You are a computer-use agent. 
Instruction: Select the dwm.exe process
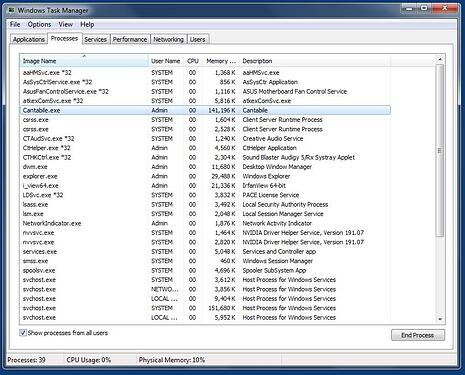[205, 167]
